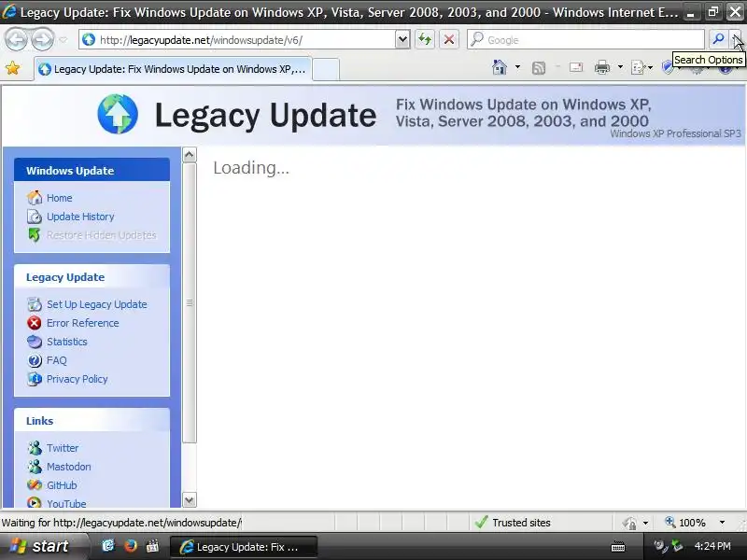
Task: Open Mastodon link
Action: (x=68, y=467)
